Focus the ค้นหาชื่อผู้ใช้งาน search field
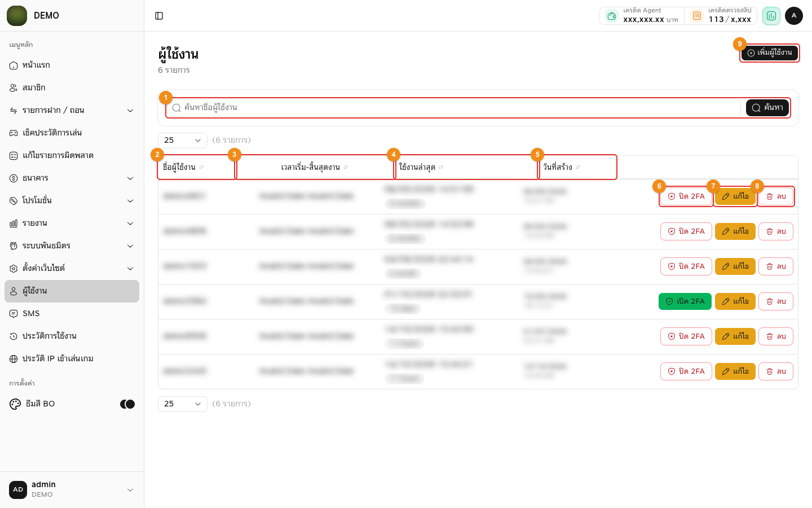Viewport: 812px width, 508px height. [454, 108]
